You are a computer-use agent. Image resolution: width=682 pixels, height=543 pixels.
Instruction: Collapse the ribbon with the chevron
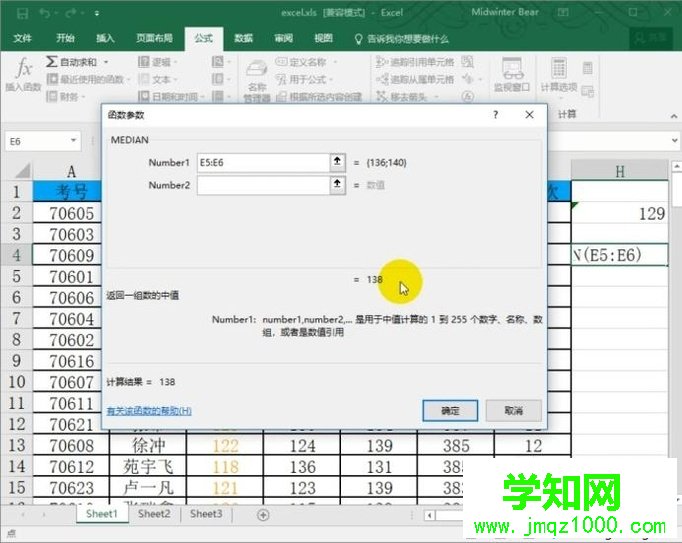(x=674, y=116)
